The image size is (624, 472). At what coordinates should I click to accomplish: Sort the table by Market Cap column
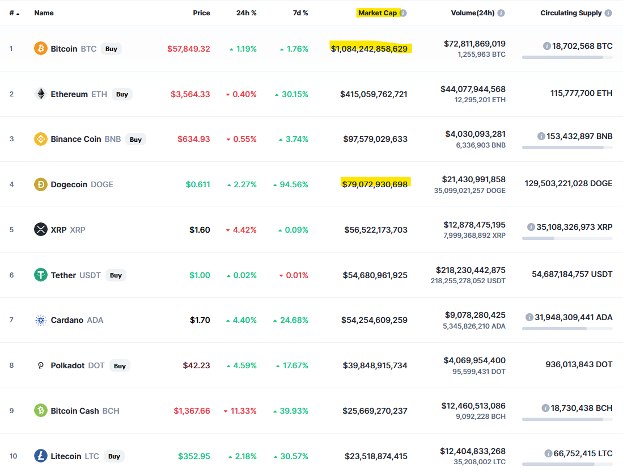[x=377, y=13]
